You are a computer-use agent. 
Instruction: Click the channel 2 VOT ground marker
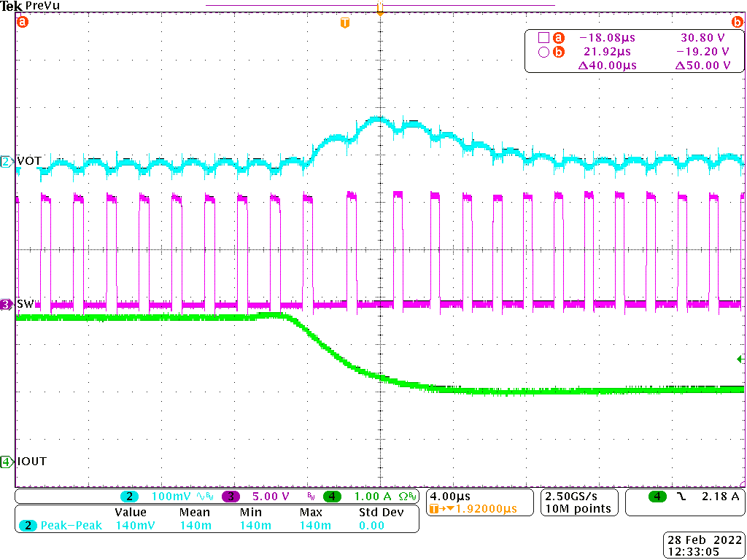coord(7,161)
